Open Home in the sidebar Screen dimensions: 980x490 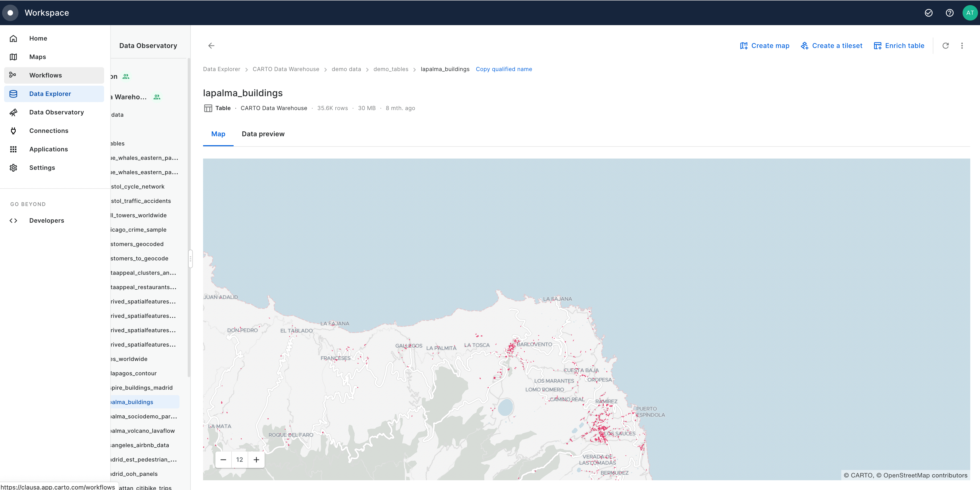point(54,38)
